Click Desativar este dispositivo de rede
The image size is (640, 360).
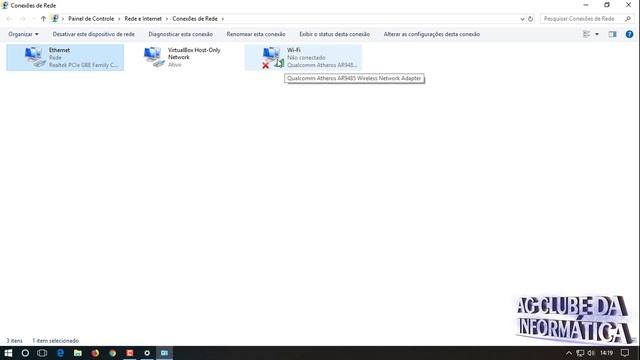pyautogui.click(x=93, y=34)
